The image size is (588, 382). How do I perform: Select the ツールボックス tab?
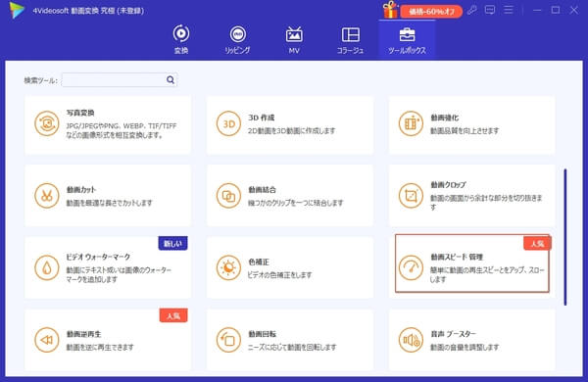click(x=407, y=39)
